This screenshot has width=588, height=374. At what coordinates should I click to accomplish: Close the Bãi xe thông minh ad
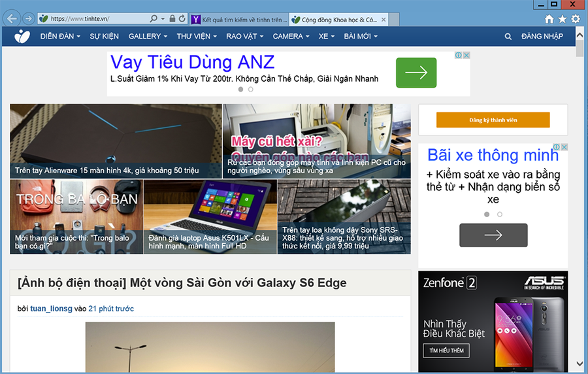click(564, 146)
